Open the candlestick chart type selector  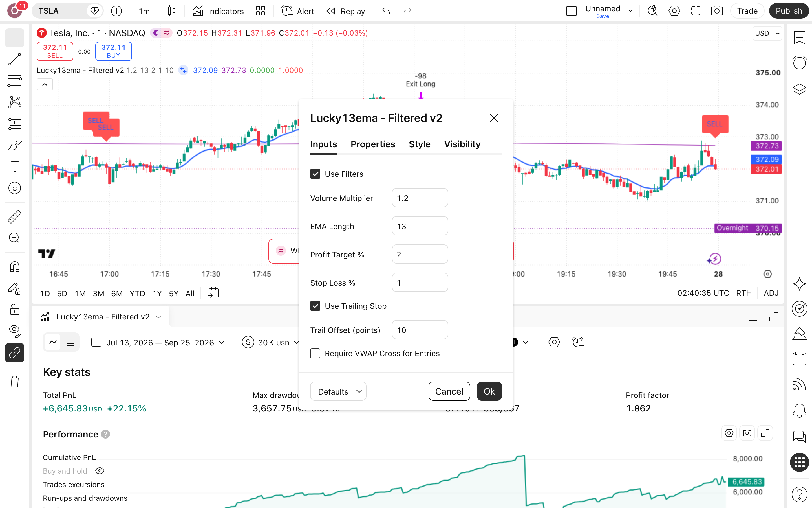click(171, 11)
